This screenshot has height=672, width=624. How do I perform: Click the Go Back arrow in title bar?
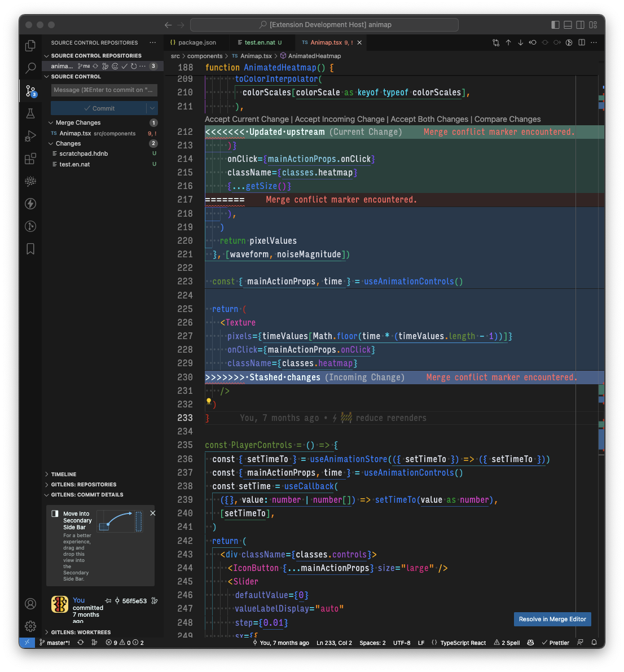click(x=168, y=25)
